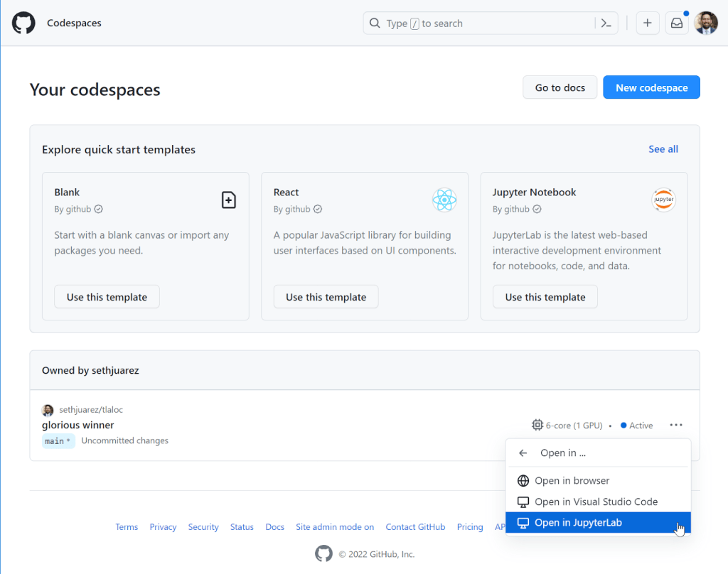This screenshot has width=728, height=574.
Task: Open the Site admin mode on link
Action: tap(335, 527)
